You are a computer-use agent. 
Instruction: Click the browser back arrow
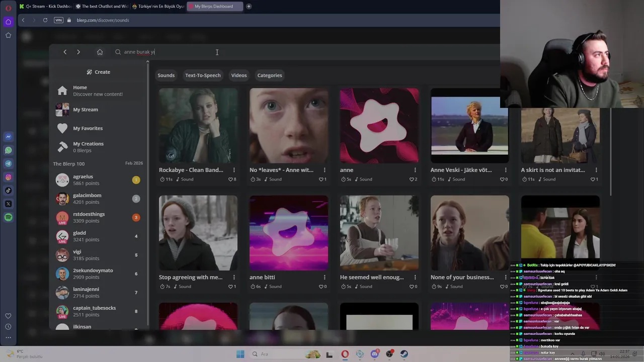click(x=23, y=20)
